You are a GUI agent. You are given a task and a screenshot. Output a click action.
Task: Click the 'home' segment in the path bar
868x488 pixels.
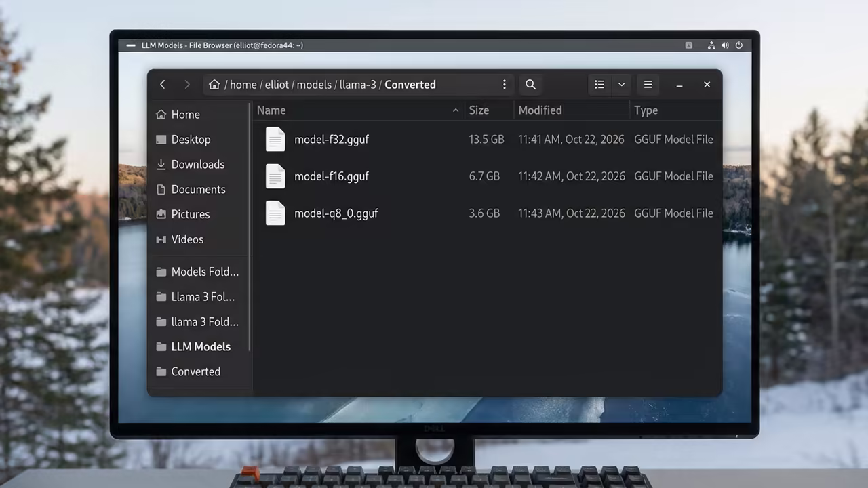[243, 85]
